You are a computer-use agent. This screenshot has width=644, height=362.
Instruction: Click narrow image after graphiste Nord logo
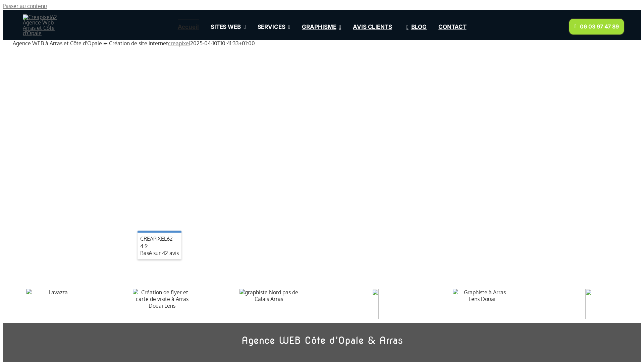point(375,304)
